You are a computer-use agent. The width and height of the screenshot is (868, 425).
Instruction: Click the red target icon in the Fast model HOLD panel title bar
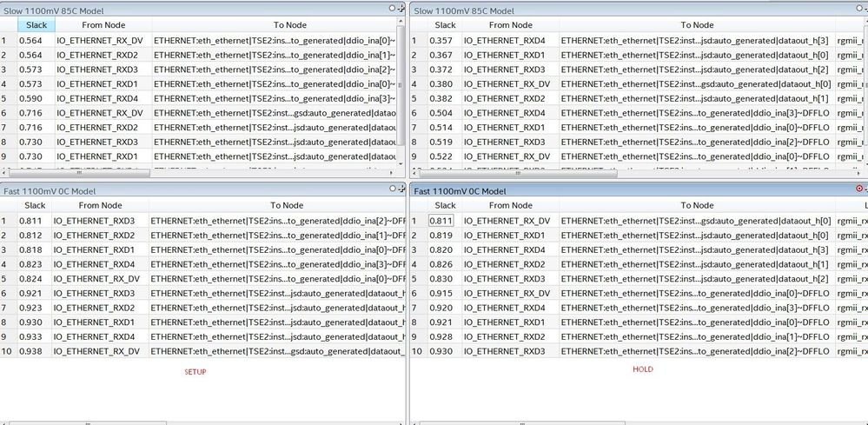pos(859,189)
